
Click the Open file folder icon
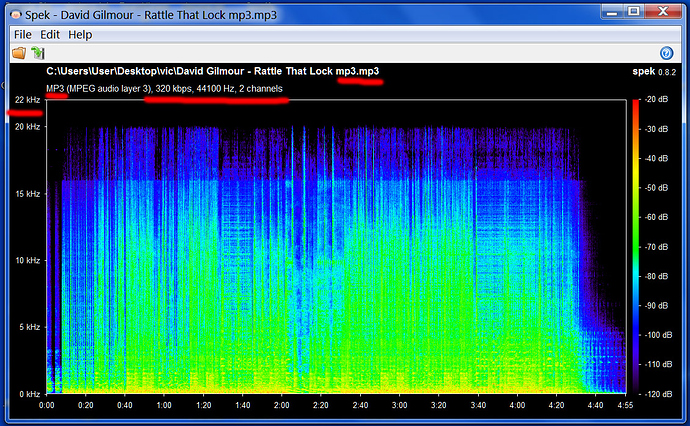18,53
